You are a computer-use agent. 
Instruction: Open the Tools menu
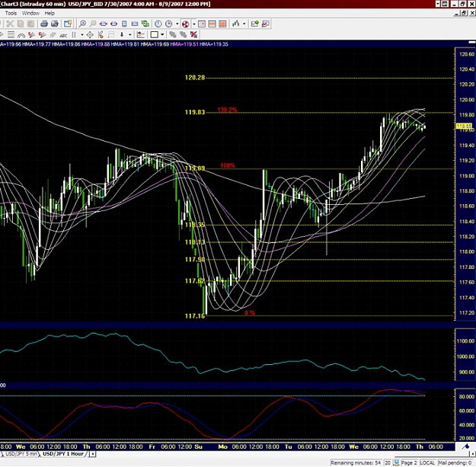click(x=11, y=13)
